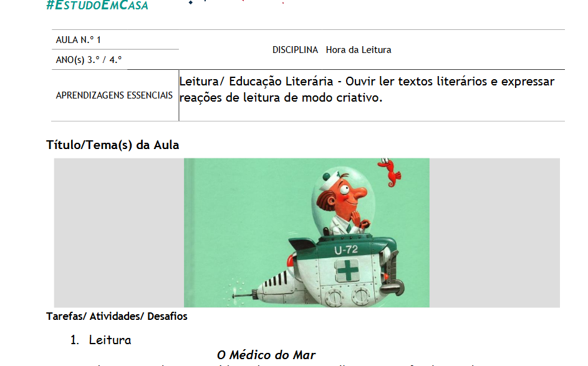The width and height of the screenshot is (588, 366).
Task: Click the submarine's round porthole windows
Action: coord(347,297)
